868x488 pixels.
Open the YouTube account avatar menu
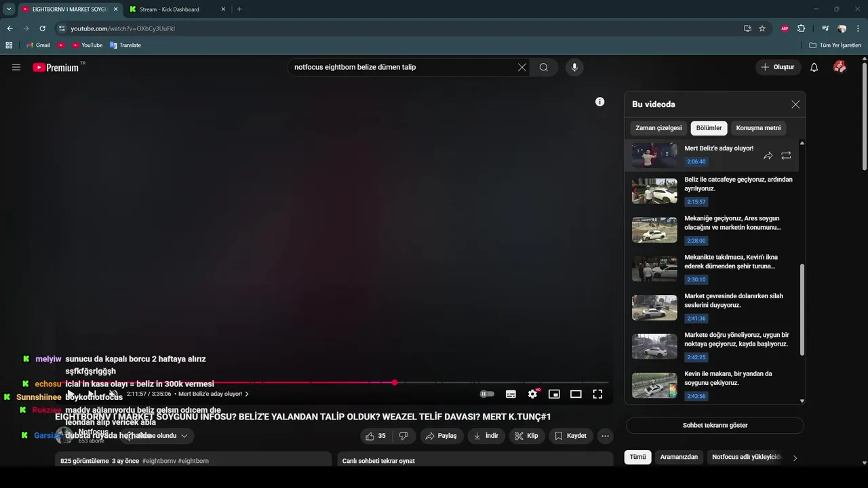(x=840, y=67)
